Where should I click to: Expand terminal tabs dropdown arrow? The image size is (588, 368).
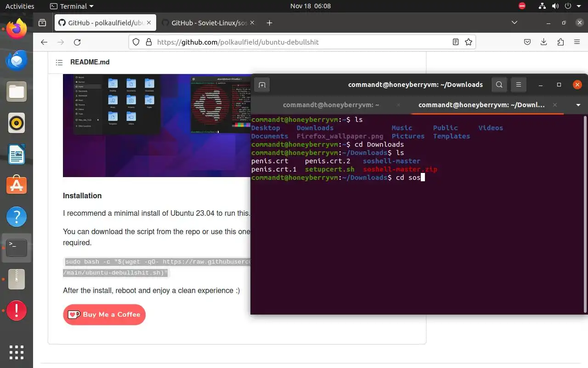(578, 105)
